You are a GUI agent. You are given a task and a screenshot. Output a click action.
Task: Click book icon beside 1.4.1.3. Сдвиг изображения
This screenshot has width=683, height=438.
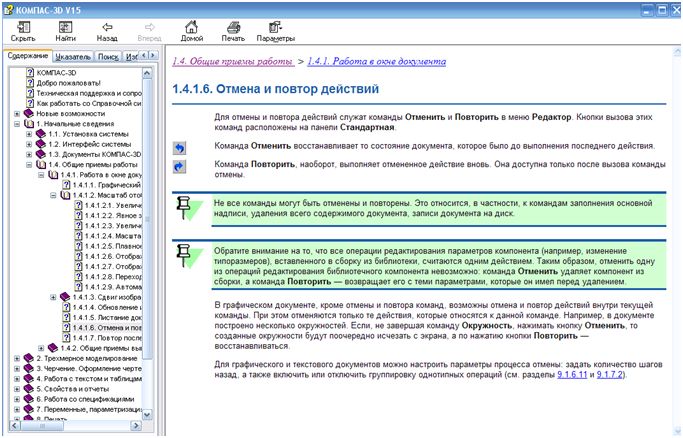pos(65,297)
